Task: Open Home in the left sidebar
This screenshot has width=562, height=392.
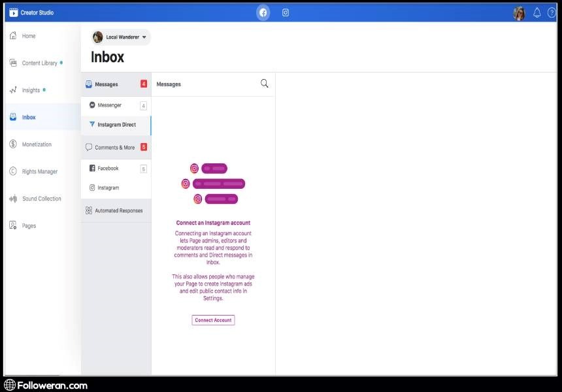Action: click(x=28, y=36)
